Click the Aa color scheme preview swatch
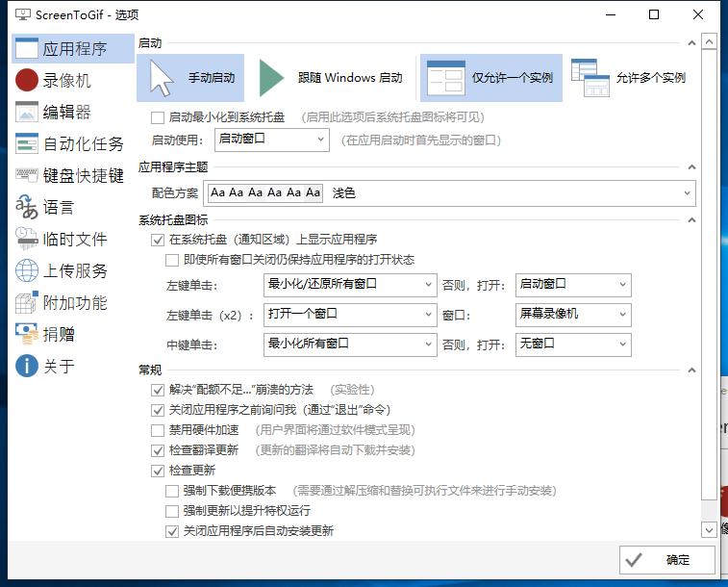The image size is (728, 587). pos(265,193)
